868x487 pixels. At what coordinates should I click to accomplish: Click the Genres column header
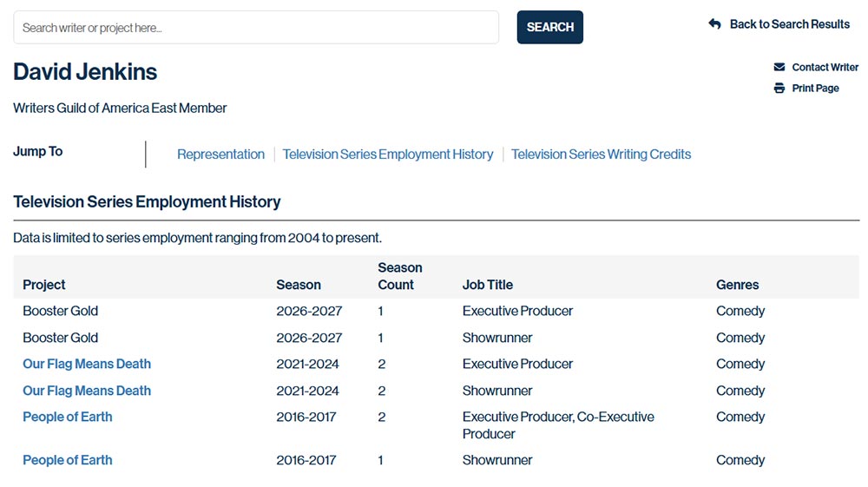point(737,285)
